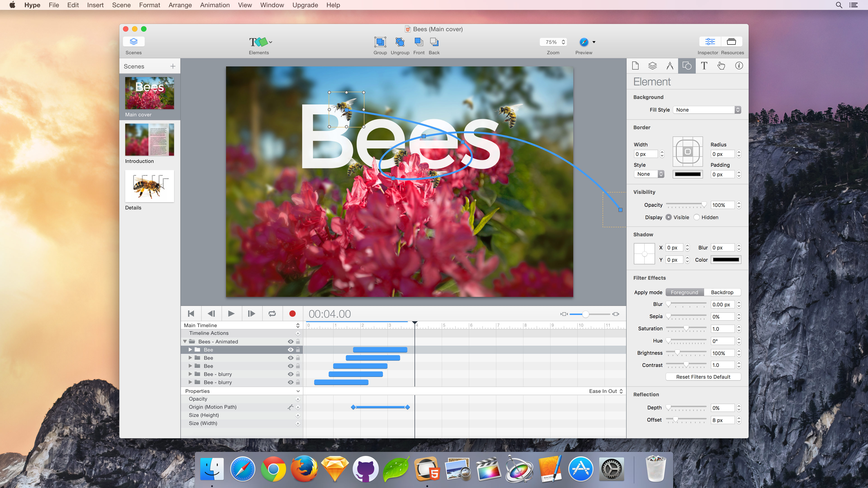Screen dimensions: 868x488
Task: Click Reset Filters to Default
Action: pos(703,377)
